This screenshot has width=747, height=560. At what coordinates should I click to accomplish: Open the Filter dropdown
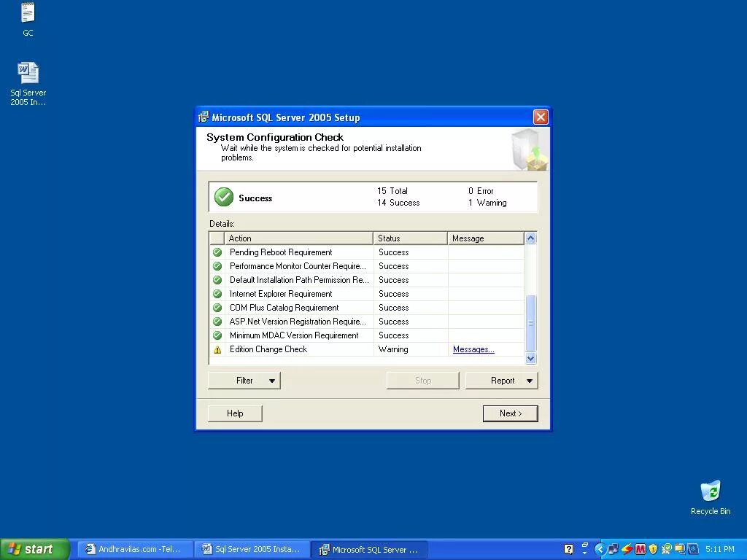[244, 380]
